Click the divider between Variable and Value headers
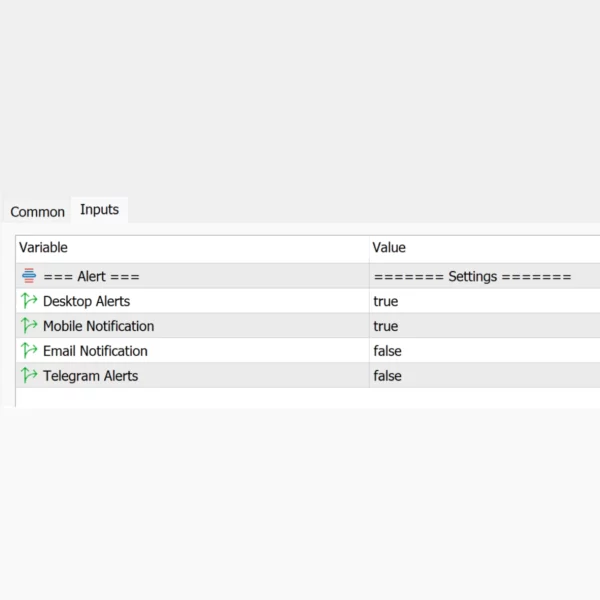The image size is (600, 600). pyautogui.click(x=369, y=248)
